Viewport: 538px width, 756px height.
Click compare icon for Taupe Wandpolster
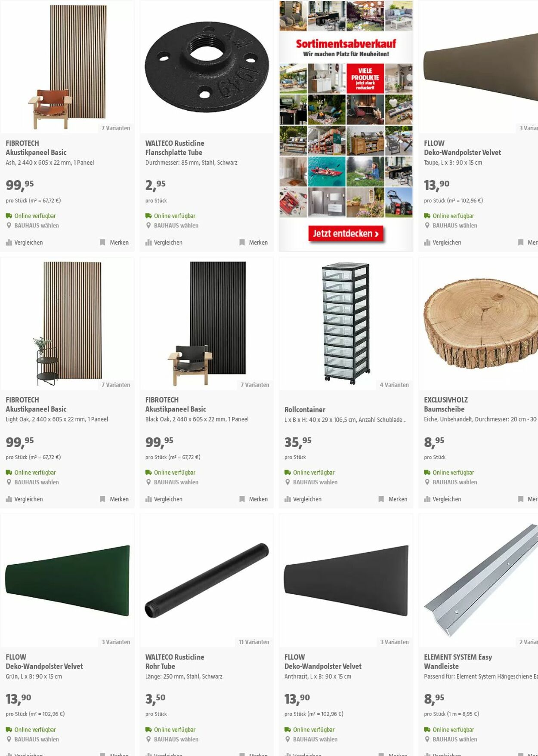[x=427, y=243]
